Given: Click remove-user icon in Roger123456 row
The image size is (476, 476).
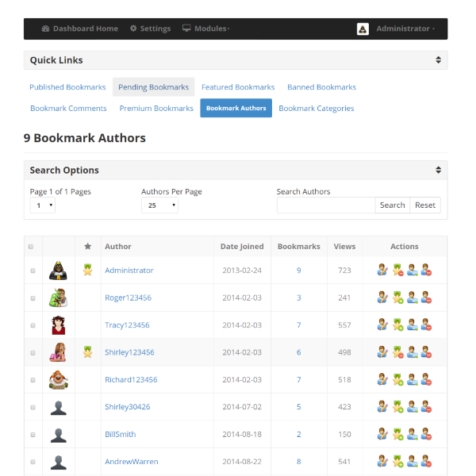Looking at the screenshot, I should coord(426,297).
